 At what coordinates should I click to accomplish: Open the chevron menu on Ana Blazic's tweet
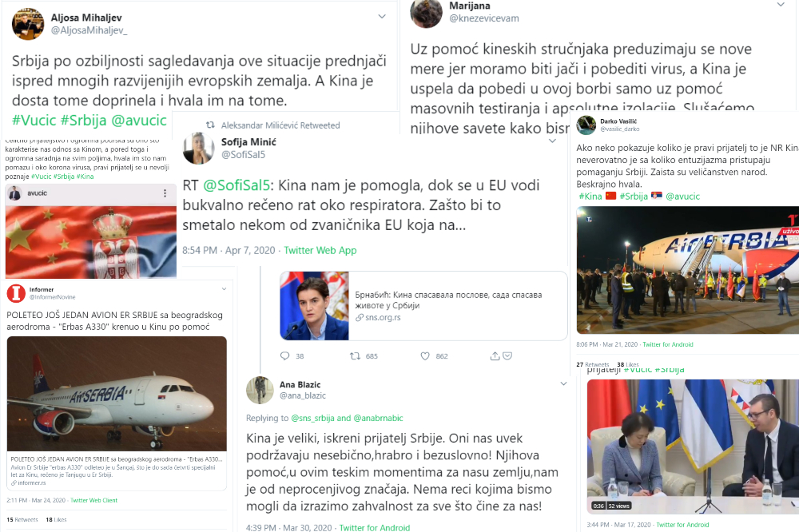563,383
